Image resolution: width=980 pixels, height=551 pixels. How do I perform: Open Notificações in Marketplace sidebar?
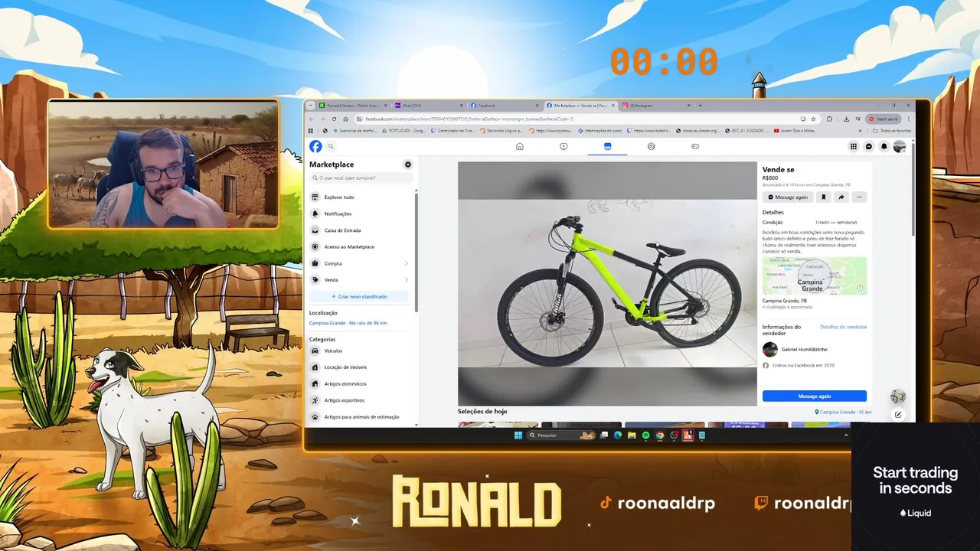point(360,214)
